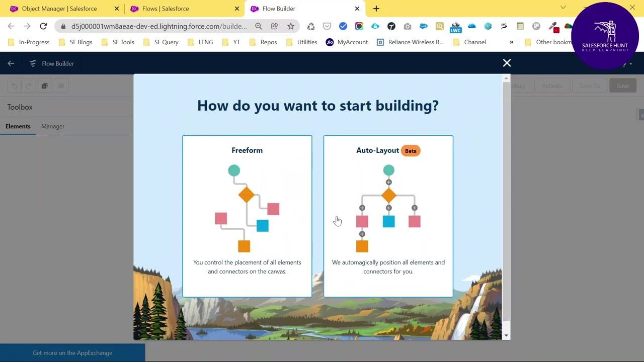Open the Utilities bookmarks folder
This screenshot has height=362, width=644.
[x=301, y=42]
